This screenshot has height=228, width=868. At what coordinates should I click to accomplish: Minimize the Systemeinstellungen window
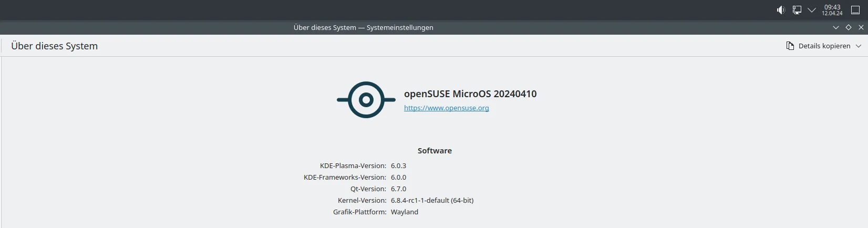(836, 27)
